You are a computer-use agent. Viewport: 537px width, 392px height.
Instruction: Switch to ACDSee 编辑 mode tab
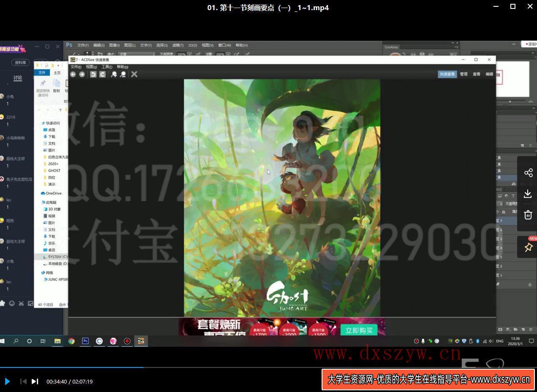pyautogui.click(x=489, y=74)
